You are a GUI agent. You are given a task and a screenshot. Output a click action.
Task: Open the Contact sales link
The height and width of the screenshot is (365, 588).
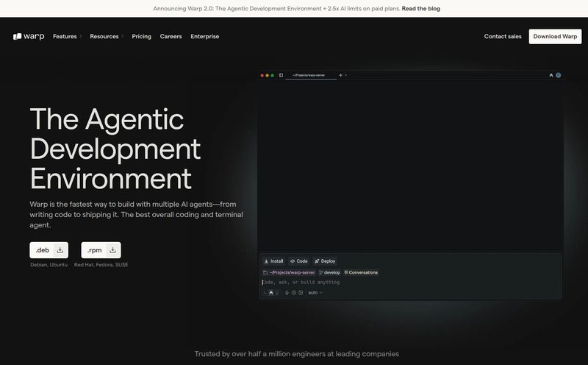[503, 36]
